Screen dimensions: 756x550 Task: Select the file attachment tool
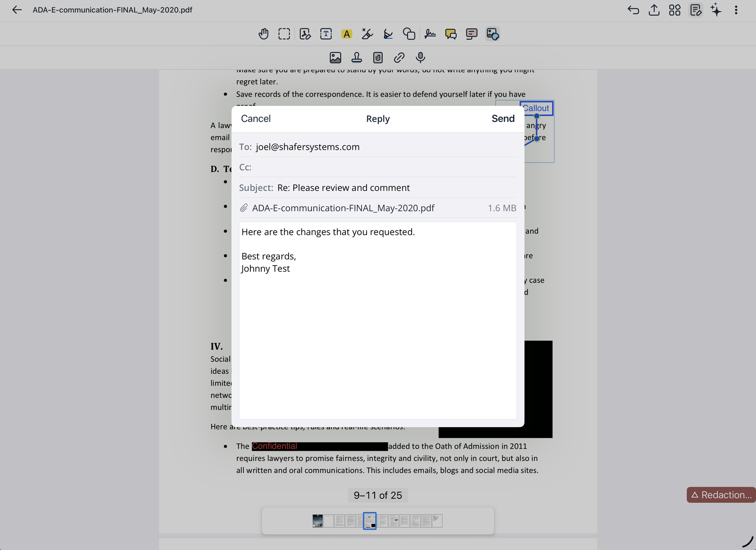point(378,58)
